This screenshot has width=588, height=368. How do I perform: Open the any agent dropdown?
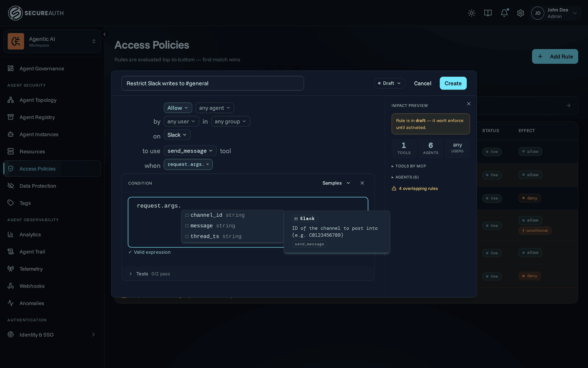(215, 108)
